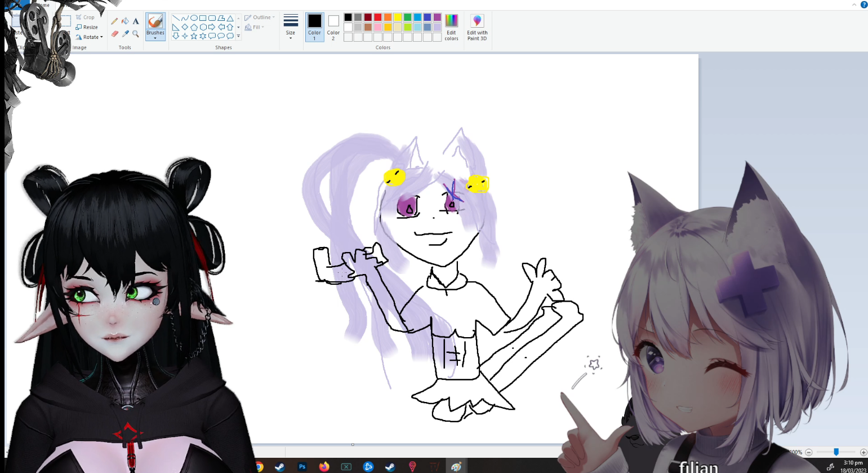Open the pen workspace tray icon
Image resolution: width=868 pixels, height=473 pixels.
830,466
